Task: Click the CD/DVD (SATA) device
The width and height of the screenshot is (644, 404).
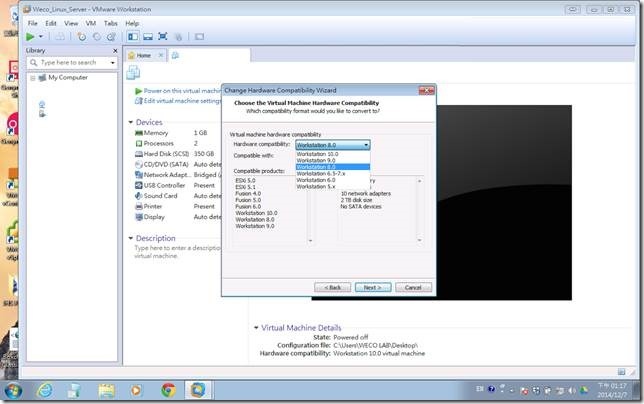Action: click(x=166, y=164)
